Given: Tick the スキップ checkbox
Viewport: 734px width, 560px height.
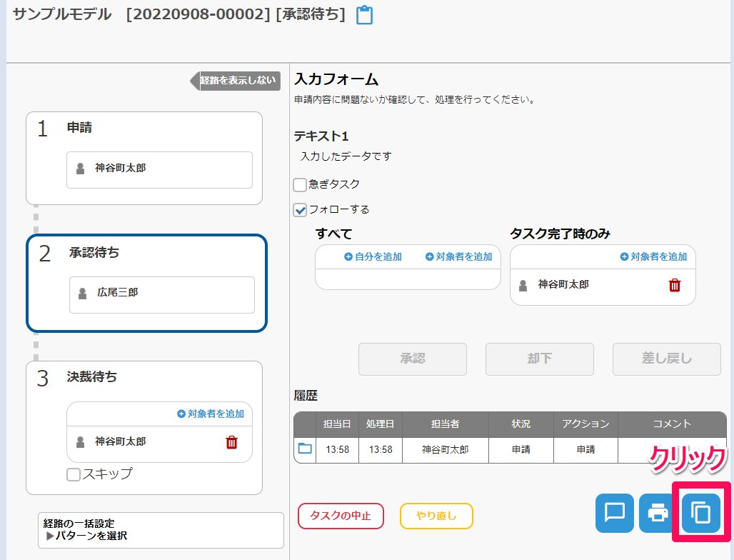Looking at the screenshot, I should click(73, 474).
